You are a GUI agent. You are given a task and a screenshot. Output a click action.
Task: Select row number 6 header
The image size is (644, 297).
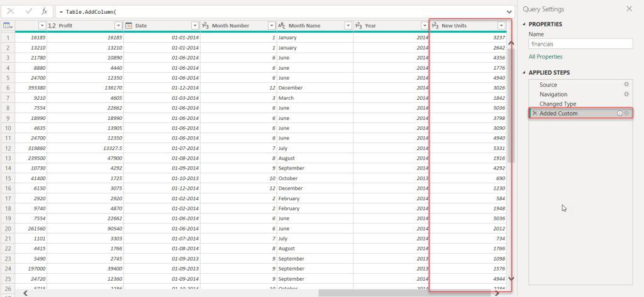coord(8,88)
